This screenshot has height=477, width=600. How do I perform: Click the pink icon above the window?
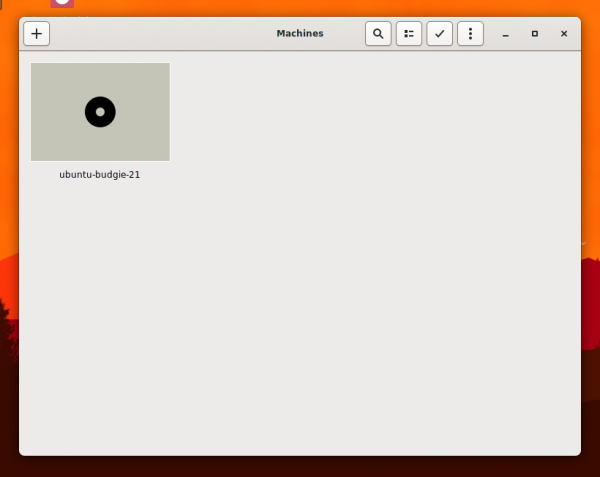pyautogui.click(x=62, y=4)
